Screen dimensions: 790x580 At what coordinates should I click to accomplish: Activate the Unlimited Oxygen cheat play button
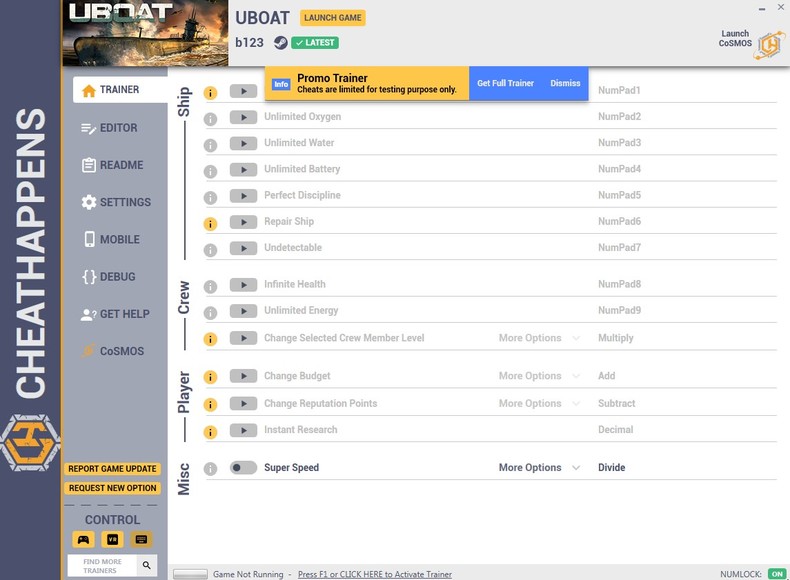243,117
